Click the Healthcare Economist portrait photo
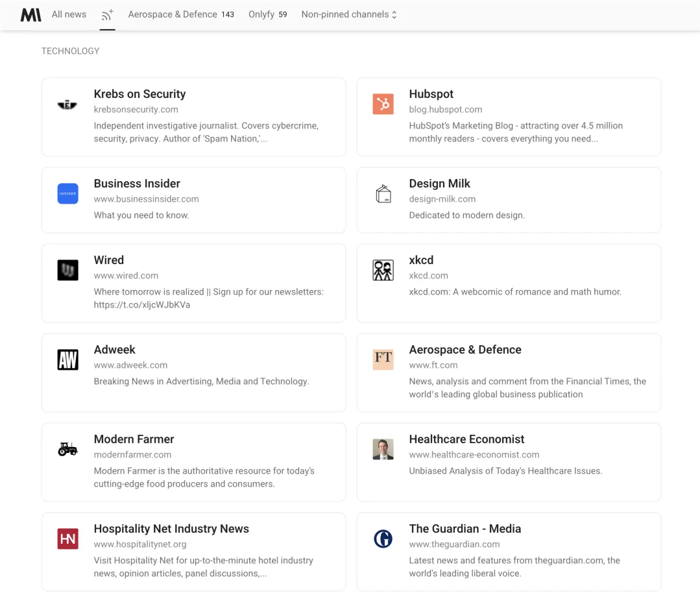The height and width of the screenshot is (597, 700). coord(383,449)
